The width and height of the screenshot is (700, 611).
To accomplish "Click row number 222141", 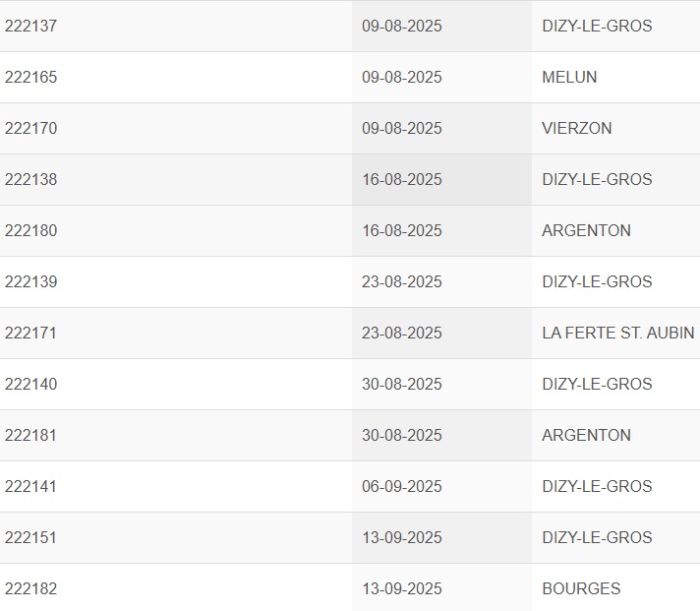I will click(30, 486).
